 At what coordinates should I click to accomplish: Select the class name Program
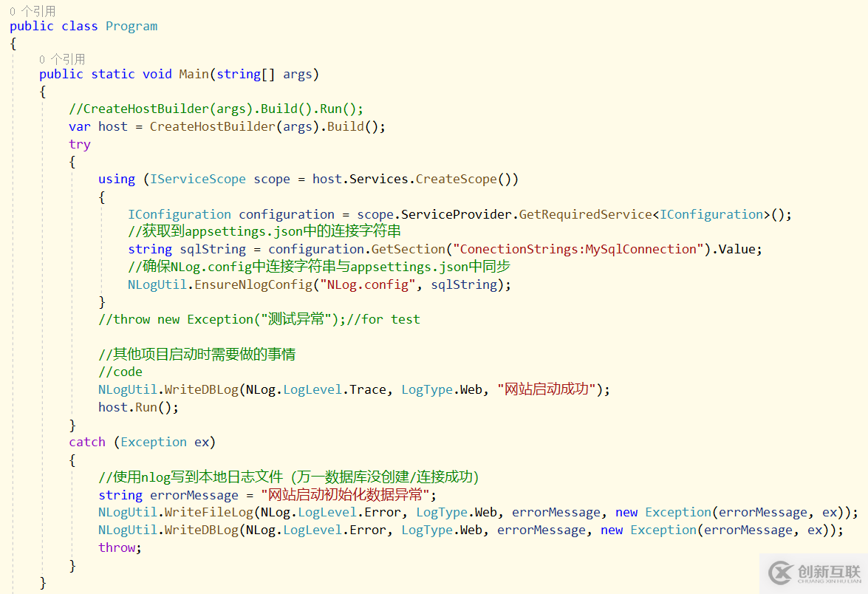pos(131,26)
